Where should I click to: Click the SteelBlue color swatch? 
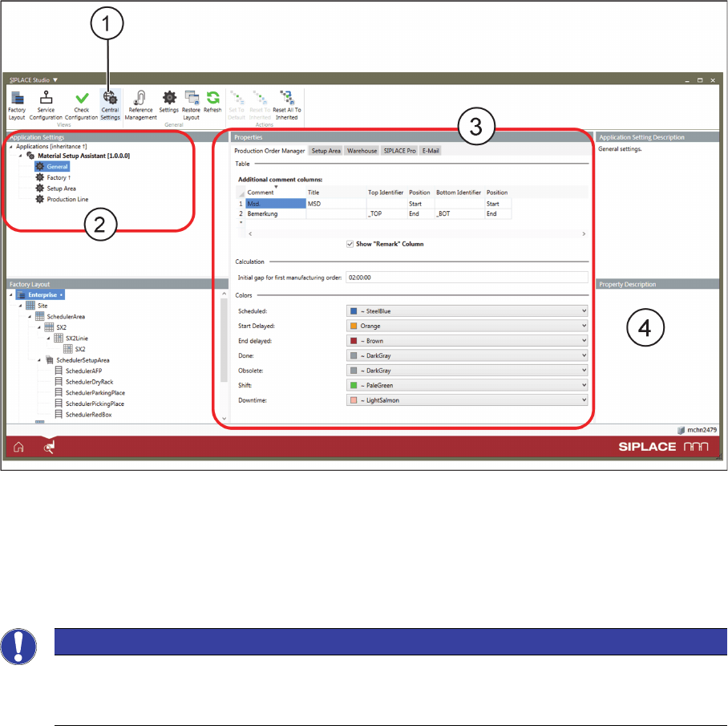pos(354,311)
